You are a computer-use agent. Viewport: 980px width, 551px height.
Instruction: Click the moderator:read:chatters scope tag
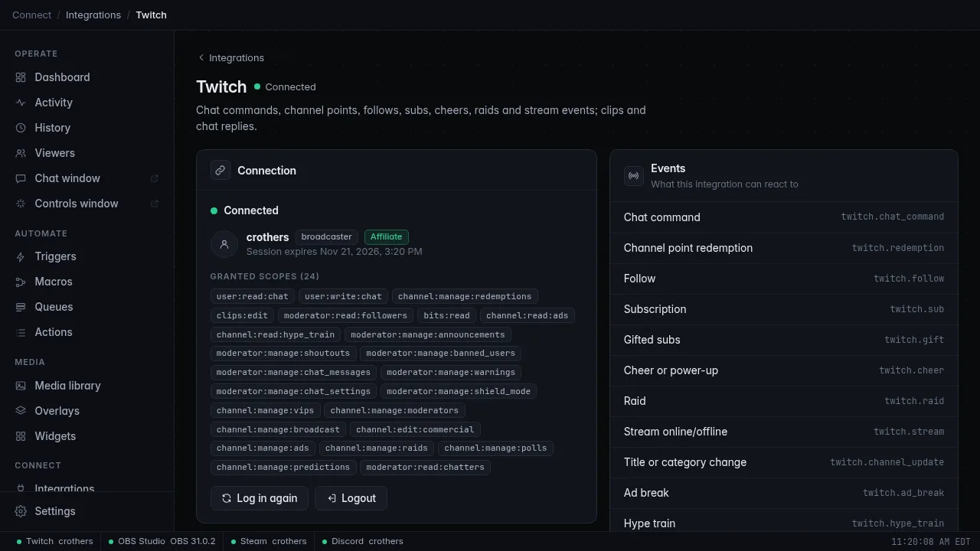point(425,467)
